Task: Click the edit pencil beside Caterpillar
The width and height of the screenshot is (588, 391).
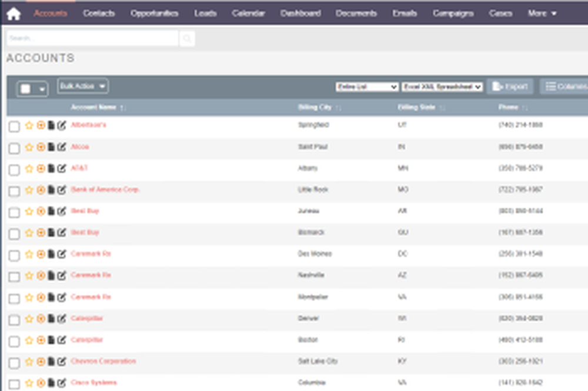Action: coord(61,318)
